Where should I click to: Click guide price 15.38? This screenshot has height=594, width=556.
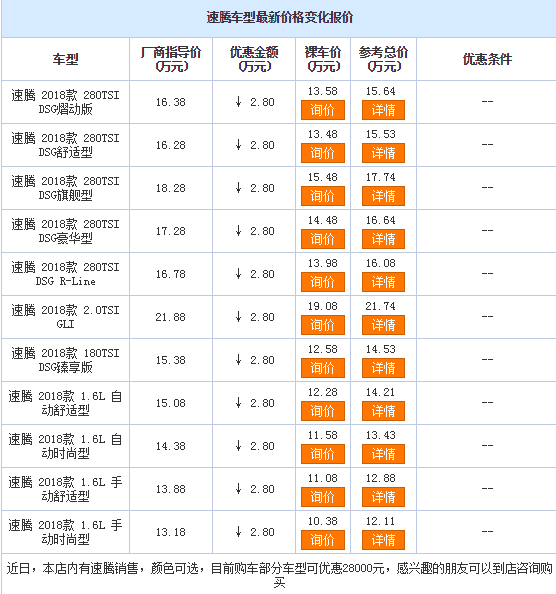(171, 360)
